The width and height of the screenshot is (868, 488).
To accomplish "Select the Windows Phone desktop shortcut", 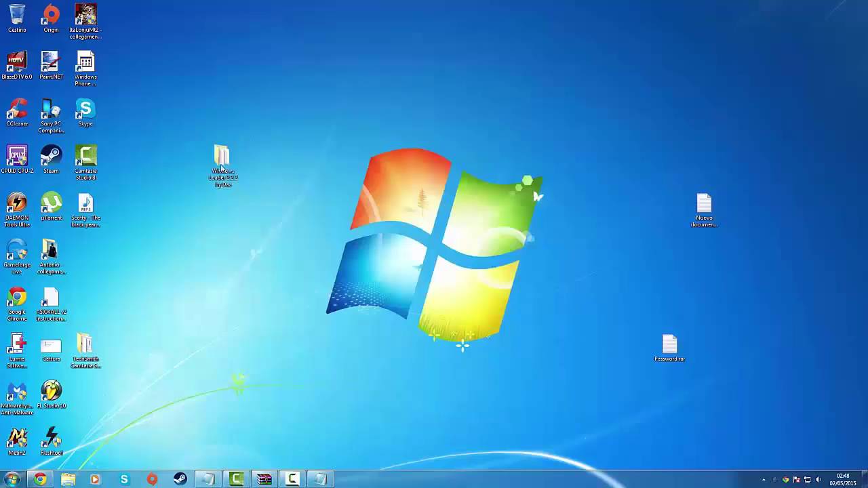I will (85, 68).
